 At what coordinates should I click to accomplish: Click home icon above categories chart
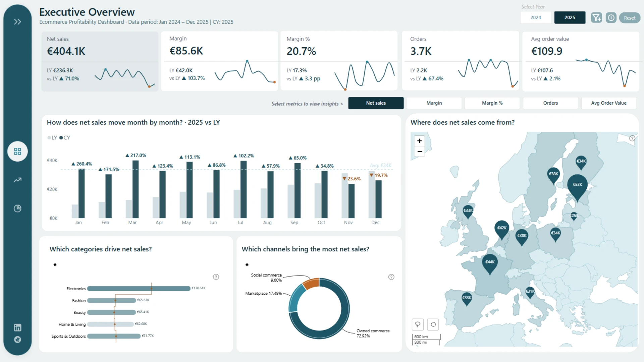click(55, 265)
